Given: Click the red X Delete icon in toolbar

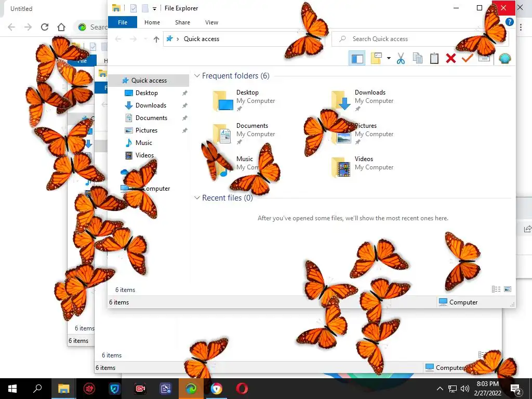Looking at the screenshot, I should point(451,58).
